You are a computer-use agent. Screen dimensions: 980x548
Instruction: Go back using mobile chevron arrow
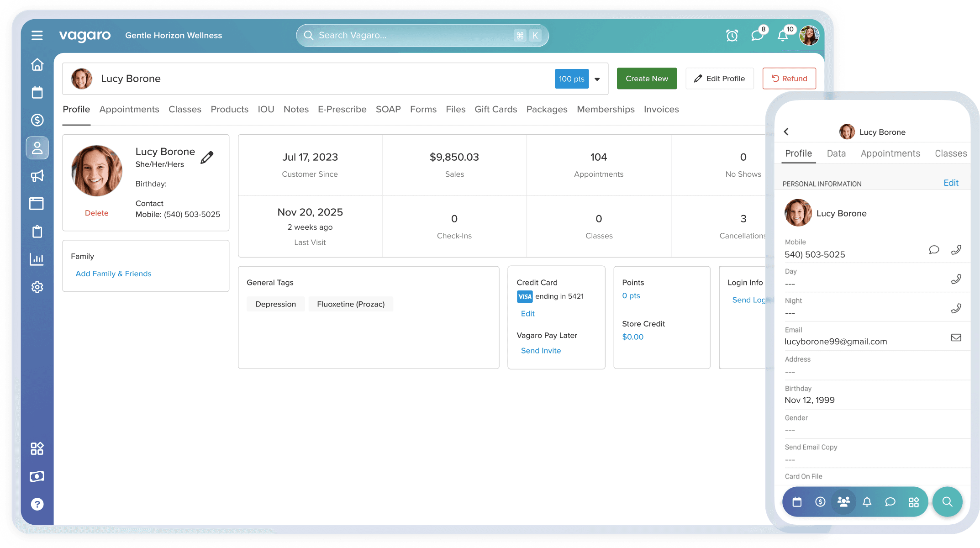(x=786, y=132)
